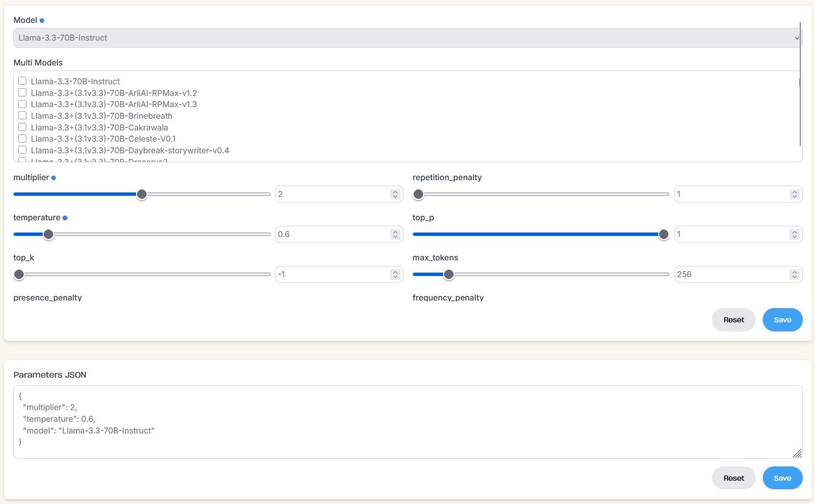Click the top_p field spinner arrows
This screenshot has width=815, height=504.
tap(795, 234)
